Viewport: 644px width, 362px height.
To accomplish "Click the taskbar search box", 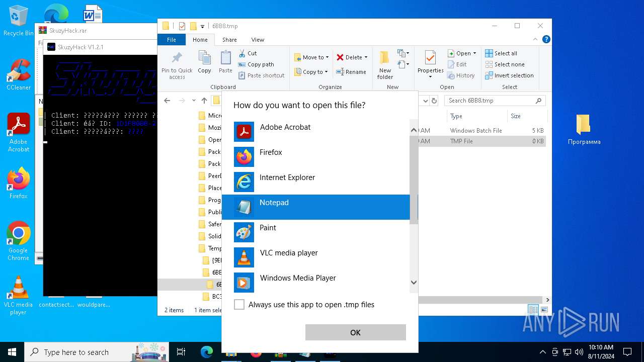I will click(x=98, y=352).
